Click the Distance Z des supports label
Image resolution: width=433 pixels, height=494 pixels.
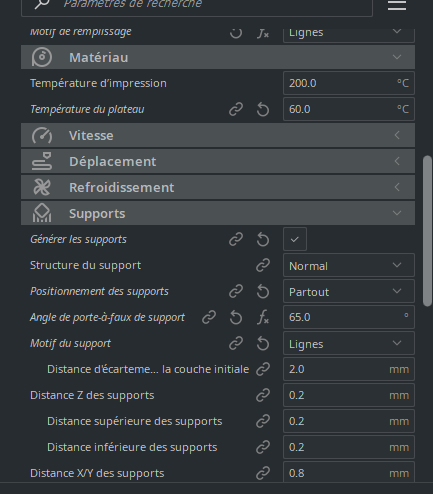click(x=92, y=395)
